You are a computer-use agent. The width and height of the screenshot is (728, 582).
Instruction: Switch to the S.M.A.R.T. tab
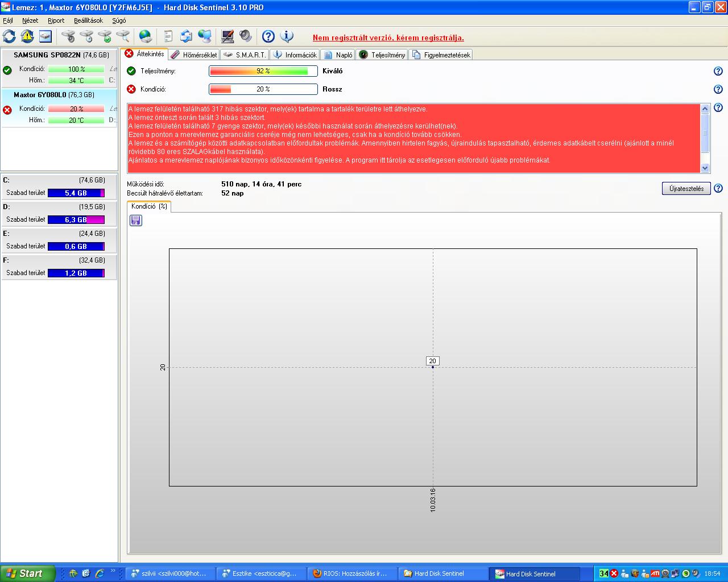tap(245, 55)
